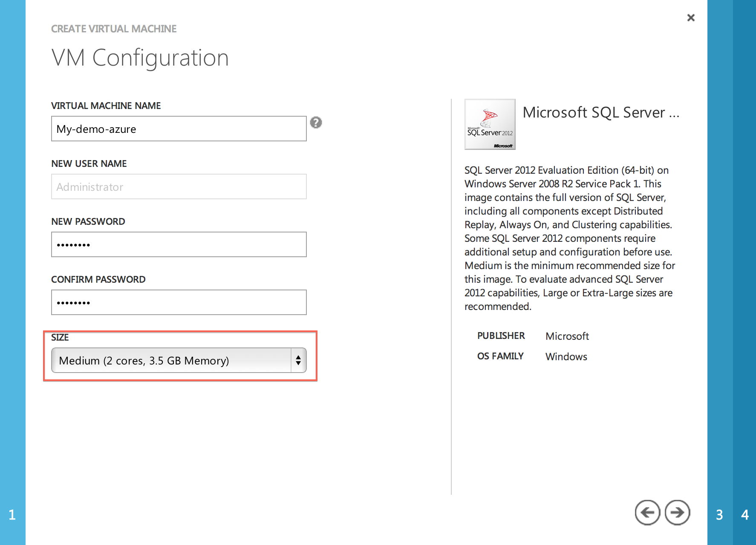Click the New Password field

click(179, 244)
